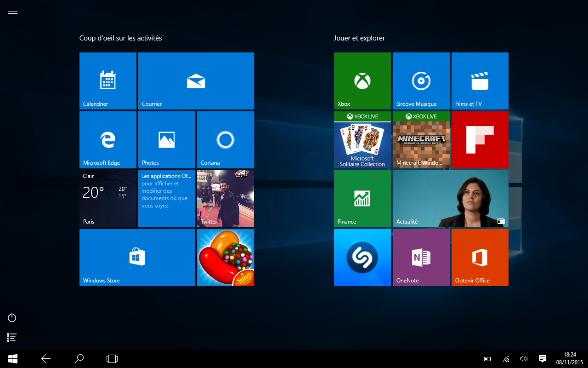Launch Microsoft Edge tile
This screenshot has width=588, height=368.
(x=108, y=140)
